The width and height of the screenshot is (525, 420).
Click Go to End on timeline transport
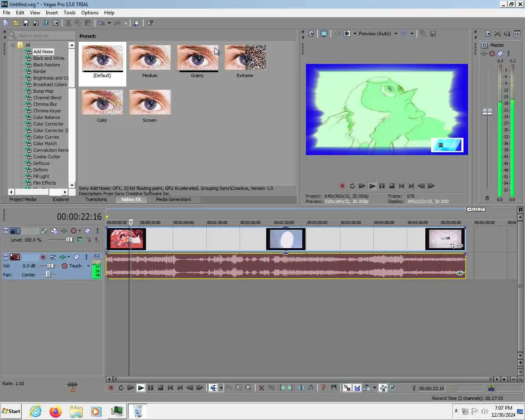tap(180, 388)
